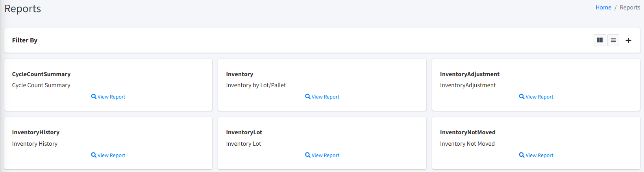Screen dimensions: 644x172
Task: Switch to list view layout
Action: point(613,40)
